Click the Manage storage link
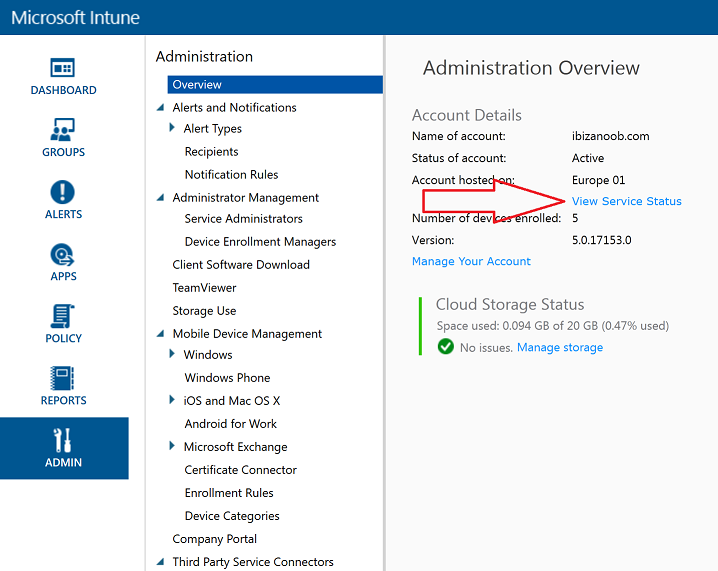This screenshot has width=718, height=571. 560,348
